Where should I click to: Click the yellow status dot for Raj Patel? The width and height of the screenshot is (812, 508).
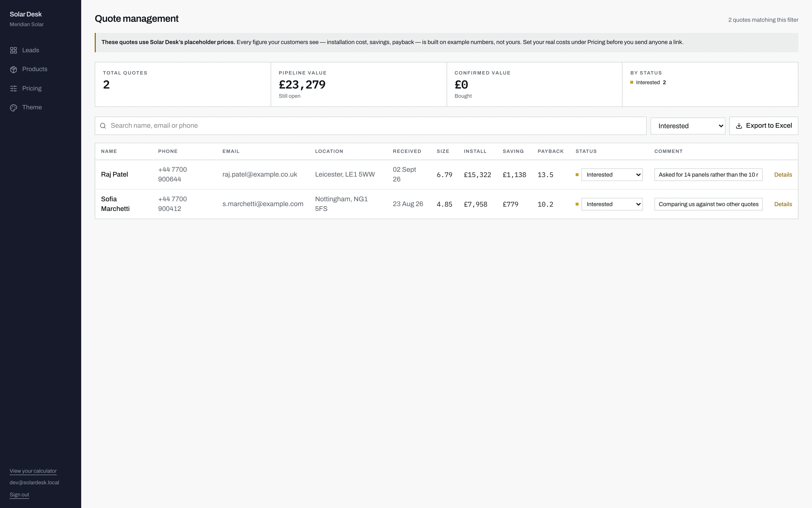577,175
